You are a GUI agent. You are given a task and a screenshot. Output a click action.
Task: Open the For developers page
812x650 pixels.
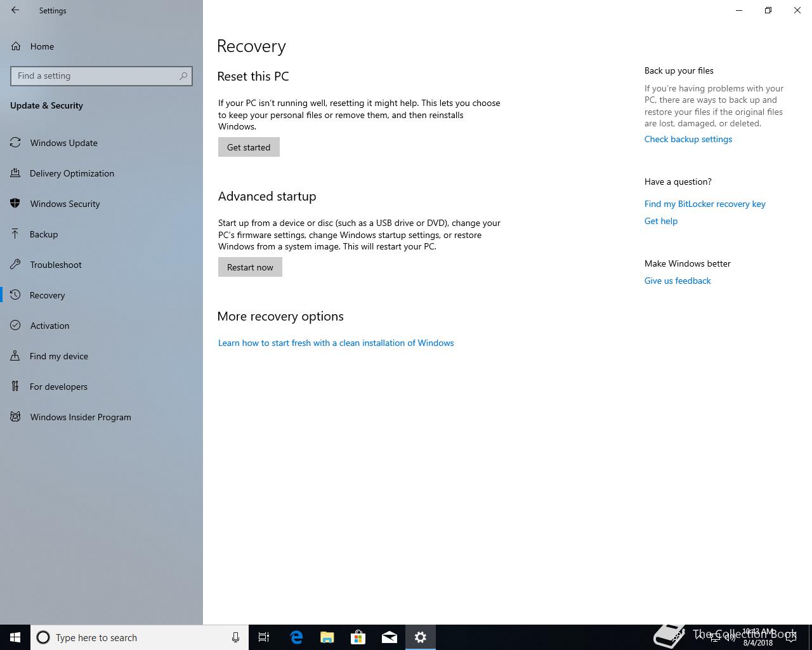click(59, 387)
